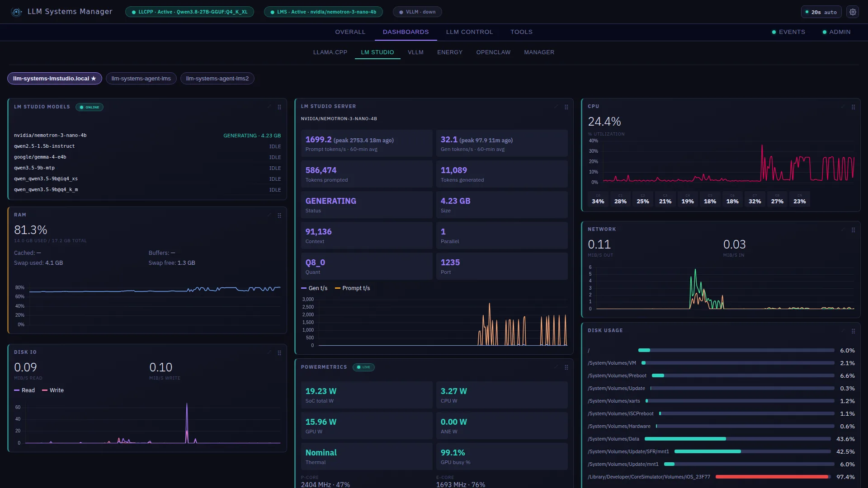This screenshot has width=868, height=488.
Task: Click the ONLINE badge in LM Studio Models
Action: pyautogui.click(x=90, y=108)
